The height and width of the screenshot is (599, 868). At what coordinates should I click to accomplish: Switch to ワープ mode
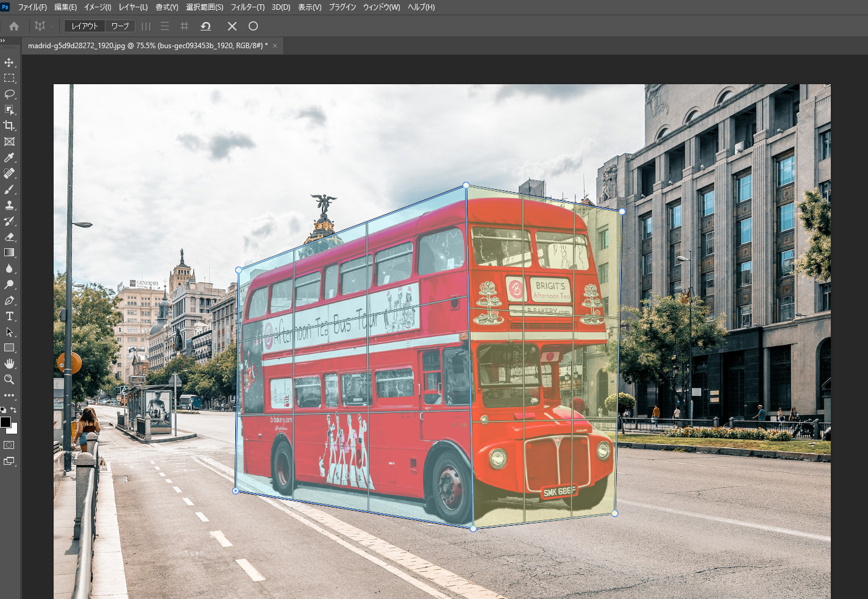(120, 26)
